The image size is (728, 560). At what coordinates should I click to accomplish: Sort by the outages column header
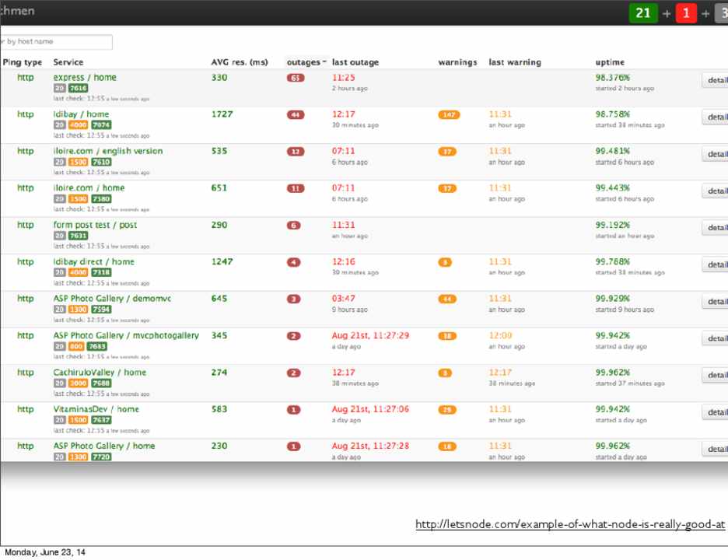coord(303,62)
